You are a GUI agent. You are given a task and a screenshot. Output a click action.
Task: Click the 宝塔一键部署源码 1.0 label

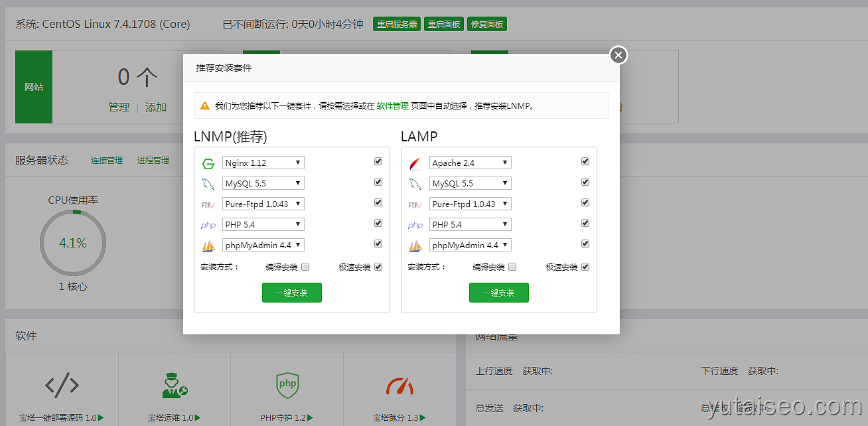coord(62,418)
